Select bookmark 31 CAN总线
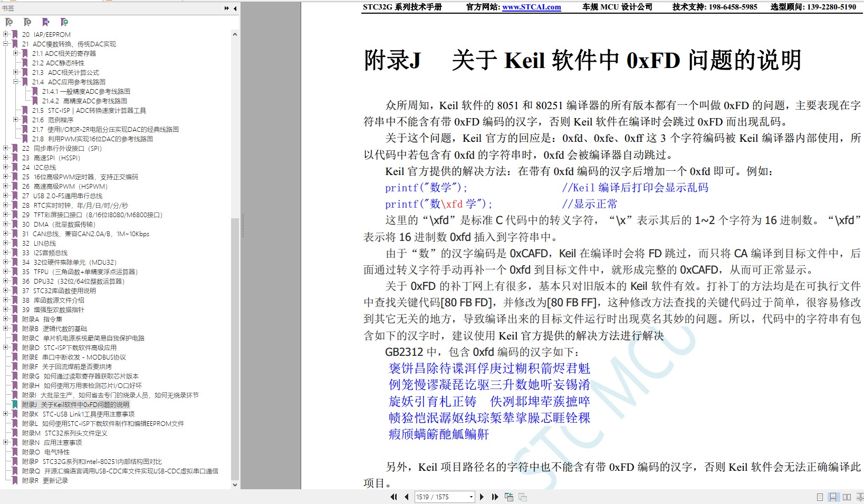The width and height of the screenshot is (864, 504). click(x=85, y=234)
